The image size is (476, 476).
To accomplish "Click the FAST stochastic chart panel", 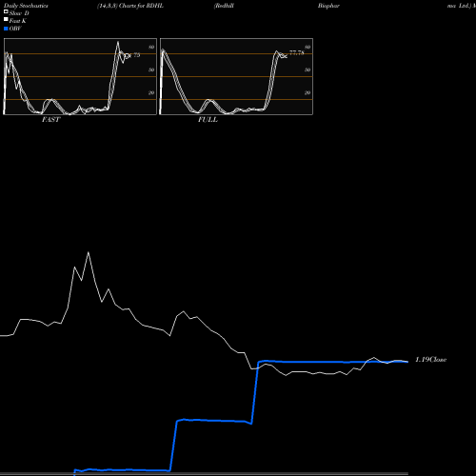I will point(80,76).
